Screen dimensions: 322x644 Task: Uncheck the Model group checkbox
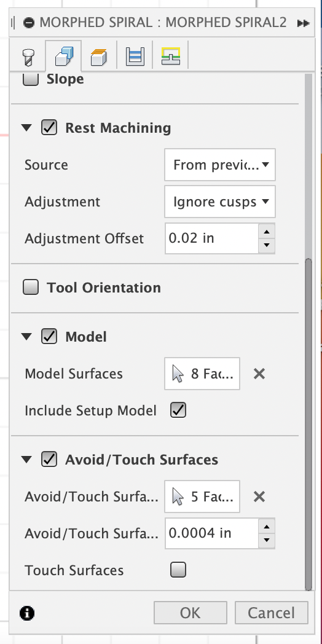tap(49, 337)
